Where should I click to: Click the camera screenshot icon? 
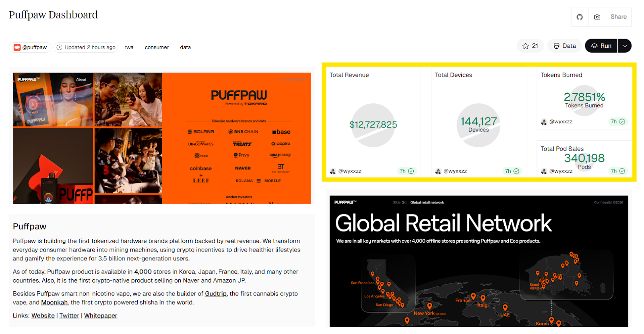click(597, 17)
